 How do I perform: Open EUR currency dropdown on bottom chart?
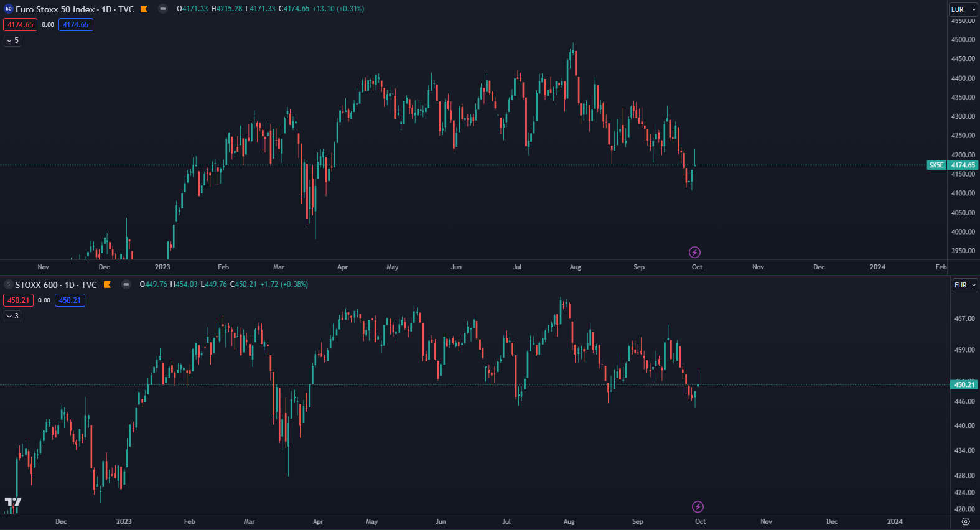click(x=965, y=285)
